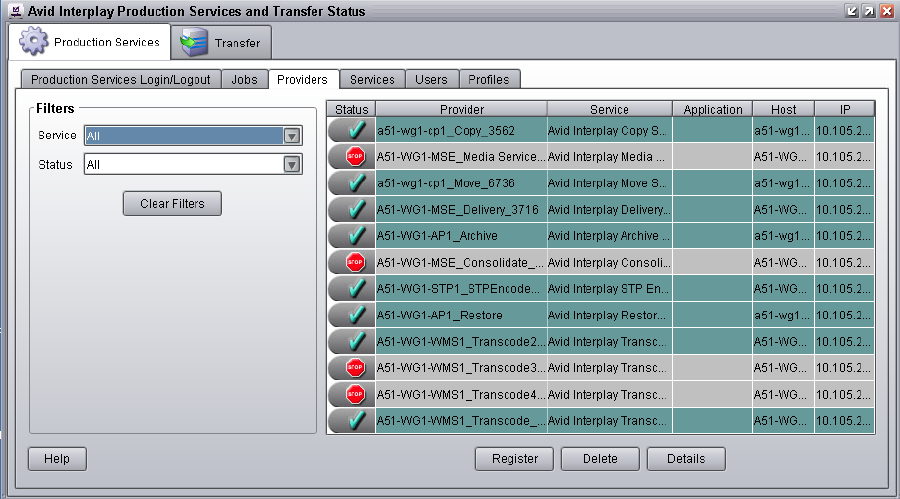The height and width of the screenshot is (499, 900).
Task: Click the Host cell in the Copy_3562 row
Action: tap(783, 130)
